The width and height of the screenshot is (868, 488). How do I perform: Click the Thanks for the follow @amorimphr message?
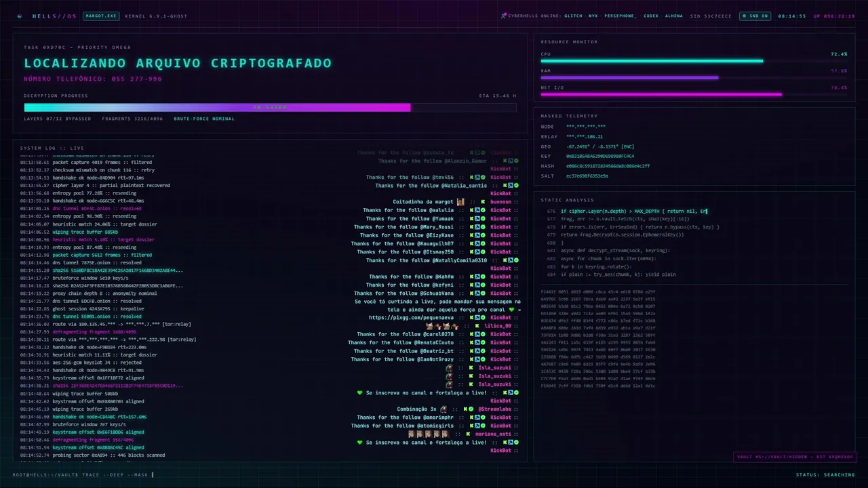coord(405,418)
